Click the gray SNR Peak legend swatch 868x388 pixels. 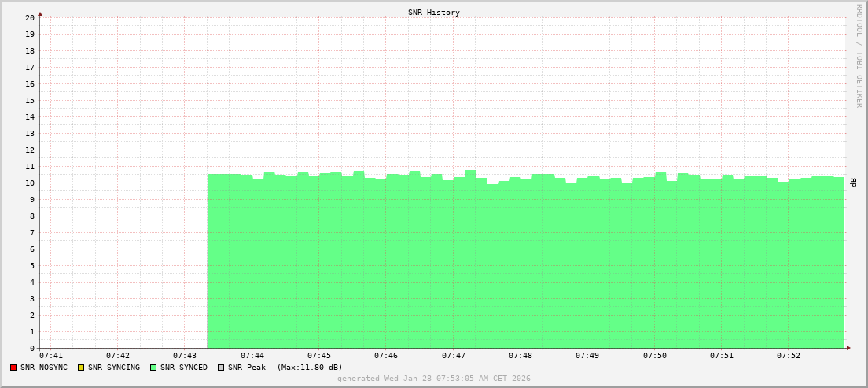coord(221,368)
